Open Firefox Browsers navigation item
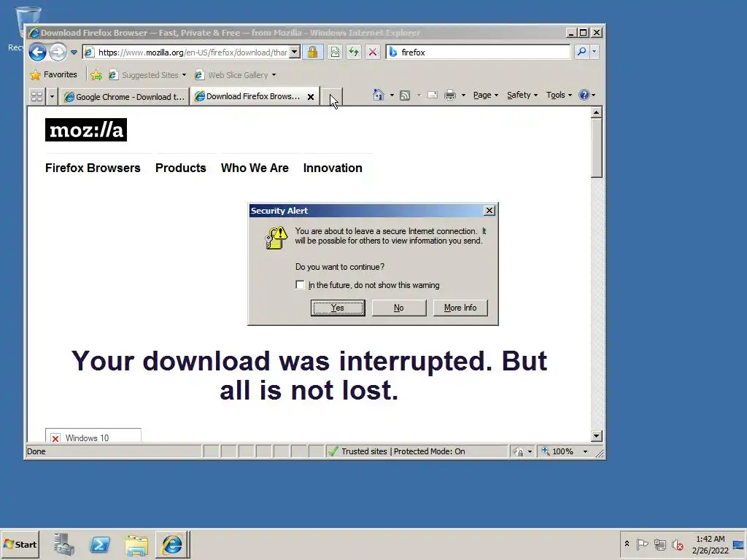 tap(93, 168)
